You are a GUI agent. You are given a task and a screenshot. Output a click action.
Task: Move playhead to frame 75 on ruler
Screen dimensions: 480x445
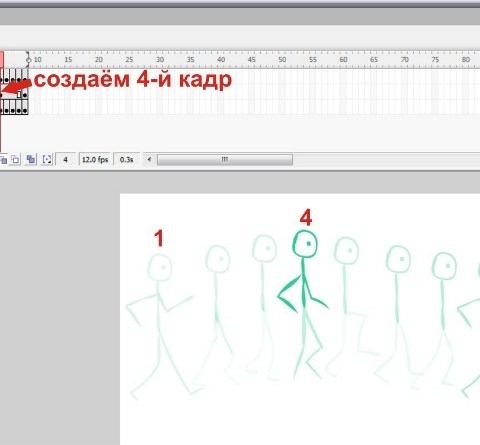(435, 60)
